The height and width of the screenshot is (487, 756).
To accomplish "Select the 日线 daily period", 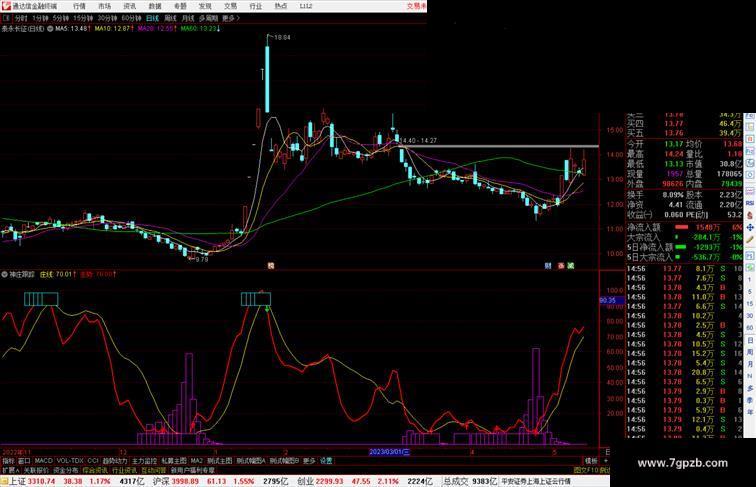I will point(152,18).
